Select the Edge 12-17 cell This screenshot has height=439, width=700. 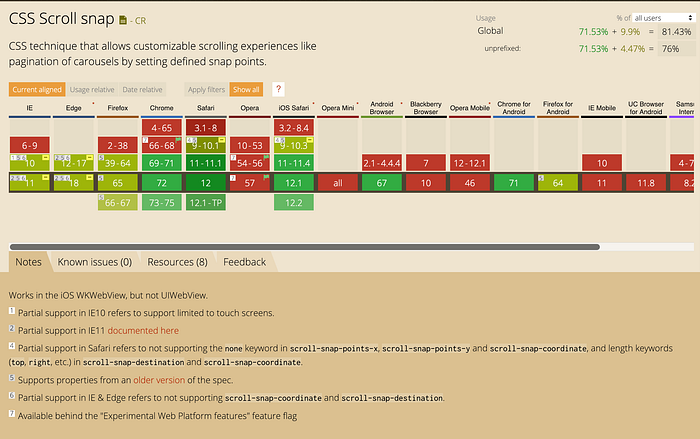pyautogui.click(x=74, y=163)
